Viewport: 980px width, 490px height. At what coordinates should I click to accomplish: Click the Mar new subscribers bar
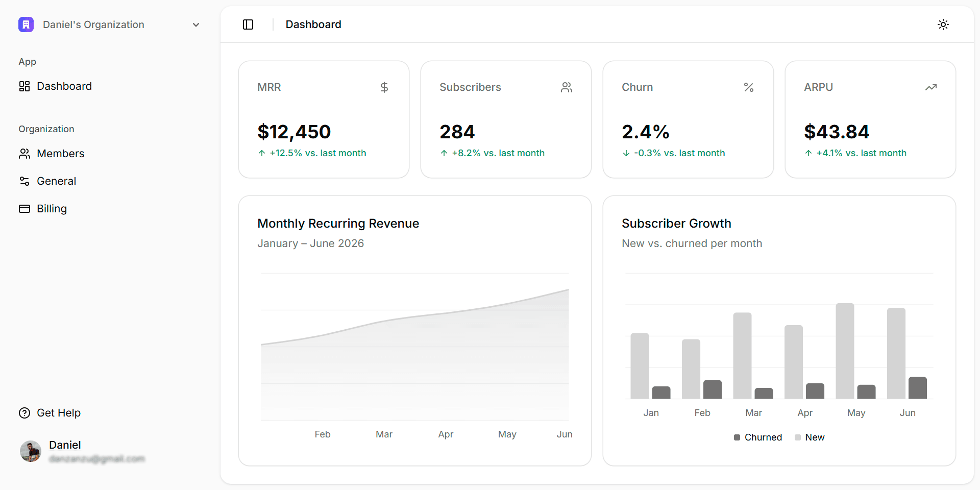(743, 356)
